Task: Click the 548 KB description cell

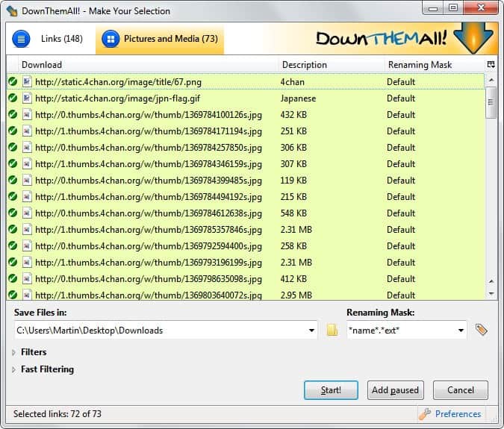Action: click(x=293, y=213)
